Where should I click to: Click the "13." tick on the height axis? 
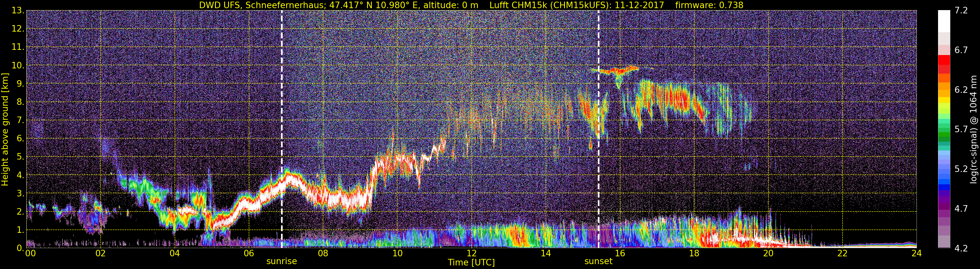pos(18,11)
